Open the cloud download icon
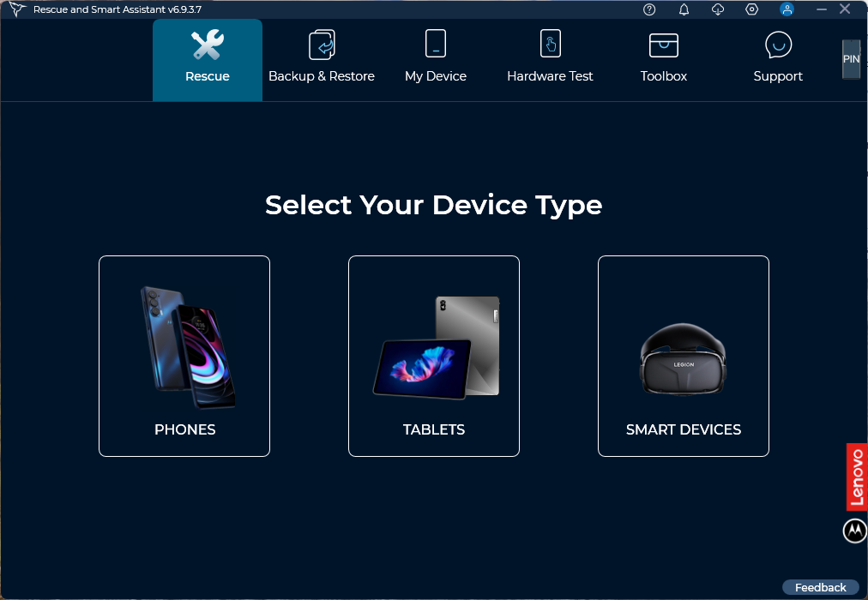The height and width of the screenshot is (600, 868). tap(718, 9)
